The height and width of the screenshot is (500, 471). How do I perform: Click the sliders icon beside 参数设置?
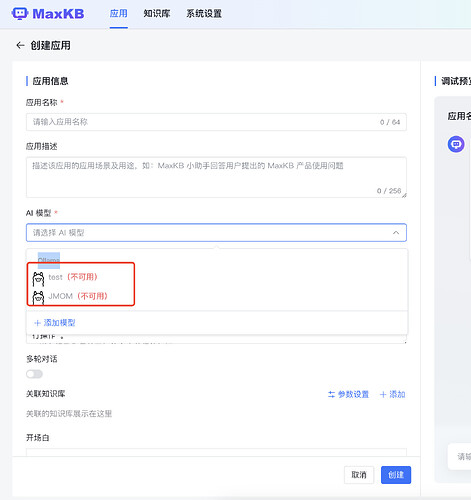331,395
